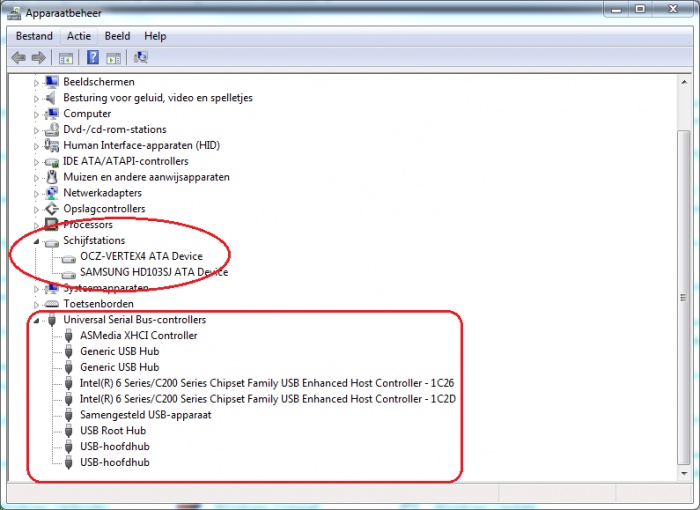
Task: Click the mouse icon for Muizen
Action: pos(52,177)
